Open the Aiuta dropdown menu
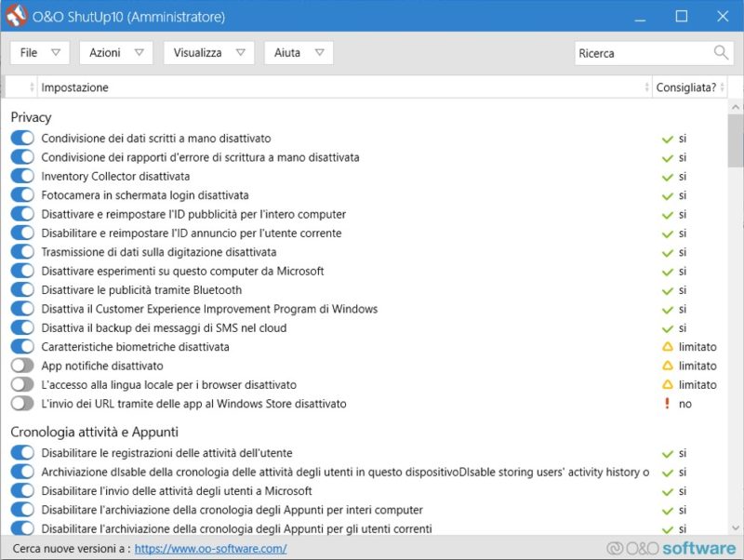 pos(299,53)
